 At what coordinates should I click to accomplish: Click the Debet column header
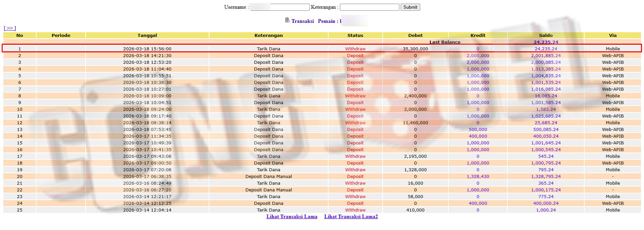point(415,35)
